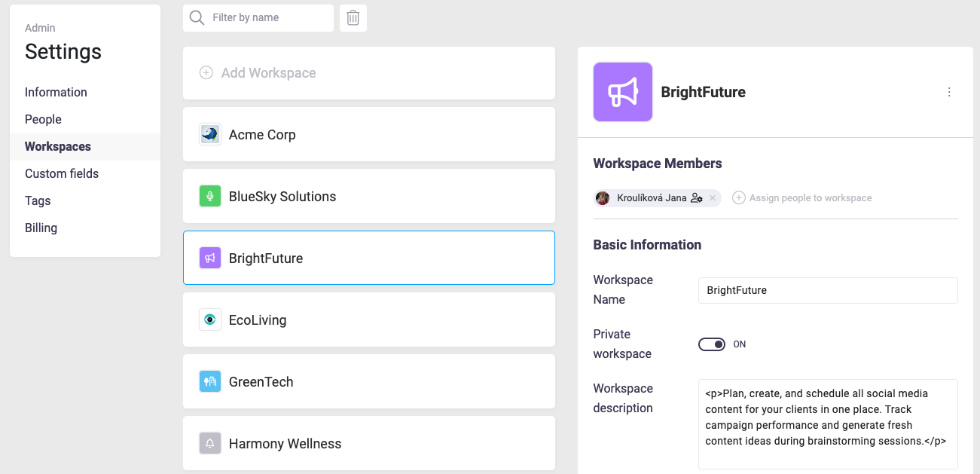Viewport: 980px width, 474px height.
Task: Open the BrightFuture three-dot options menu
Action: (x=948, y=92)
